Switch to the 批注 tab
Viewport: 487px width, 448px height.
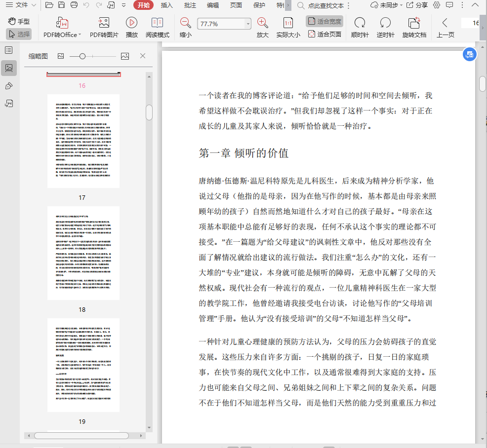click(190, 5)
